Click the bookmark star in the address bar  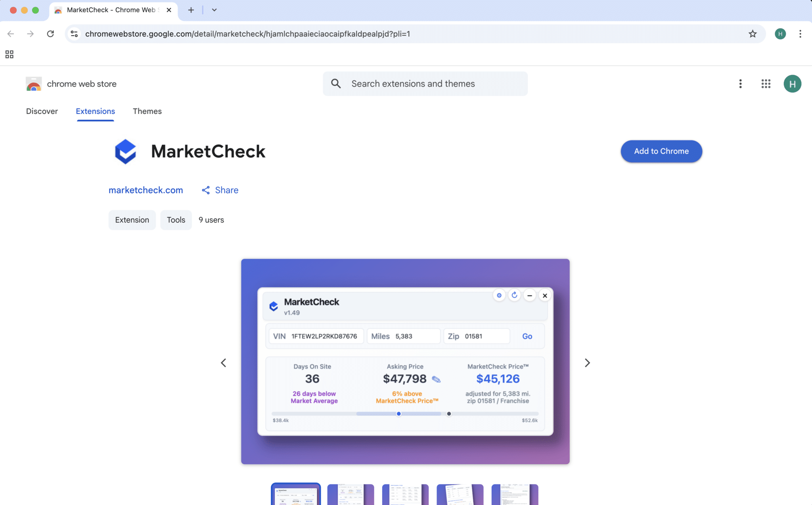(x=753, y=34)
